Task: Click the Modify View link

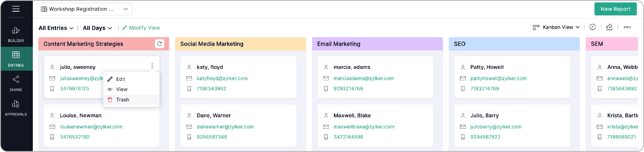Action: pyautogui.click(x=141, y=28)
